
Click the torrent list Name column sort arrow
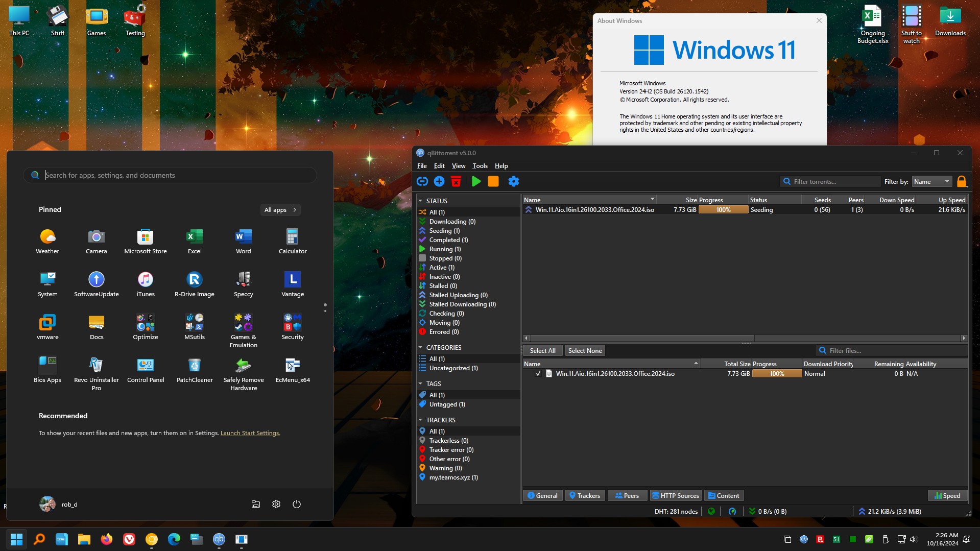[x=652, y=199]
